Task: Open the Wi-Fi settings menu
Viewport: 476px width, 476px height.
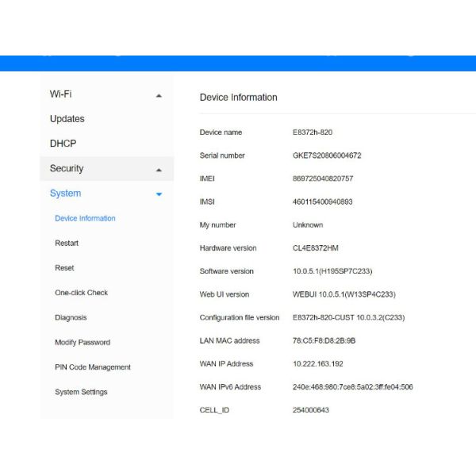Action: click(x=61, y=94)
